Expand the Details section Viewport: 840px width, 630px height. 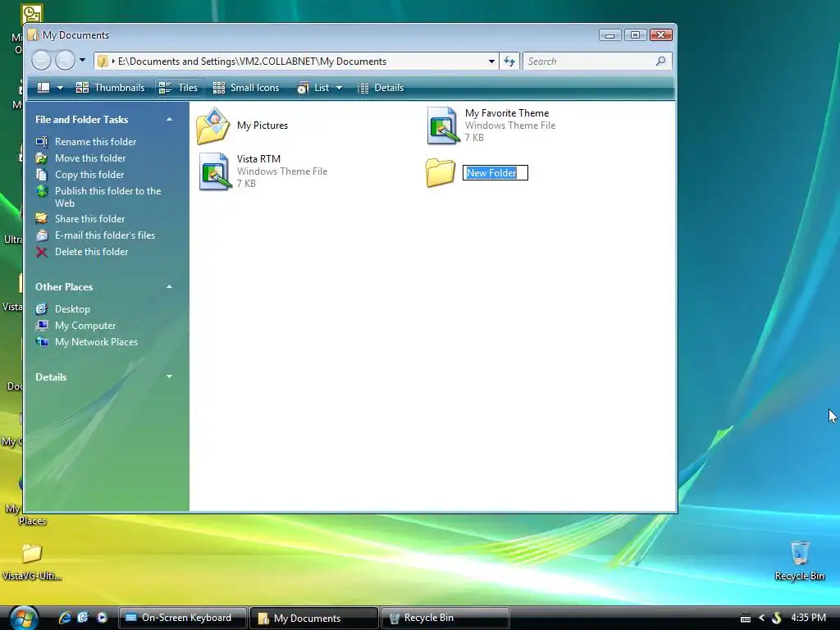(169, 377)
